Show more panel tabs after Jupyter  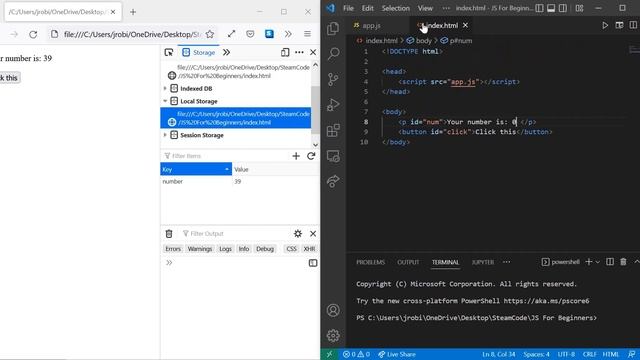tap(507, 262)
